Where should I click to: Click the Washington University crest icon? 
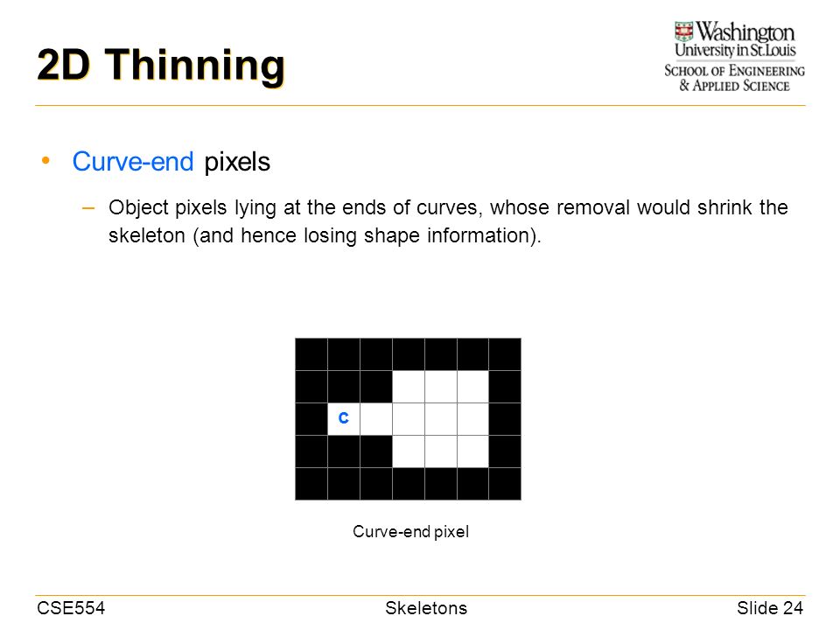pyautogui.click(x=683, y=31)
